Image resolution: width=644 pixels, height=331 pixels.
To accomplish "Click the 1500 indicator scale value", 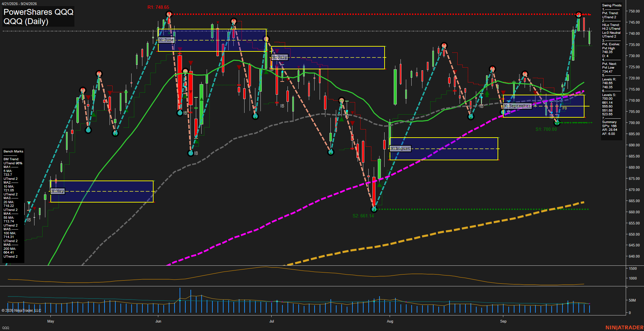I will (x=633, y=268).
